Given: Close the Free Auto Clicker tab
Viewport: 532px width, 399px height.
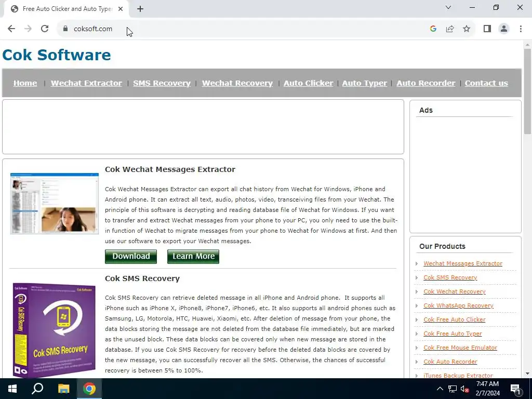Looking at the screenshot, I should pos(121,9).
